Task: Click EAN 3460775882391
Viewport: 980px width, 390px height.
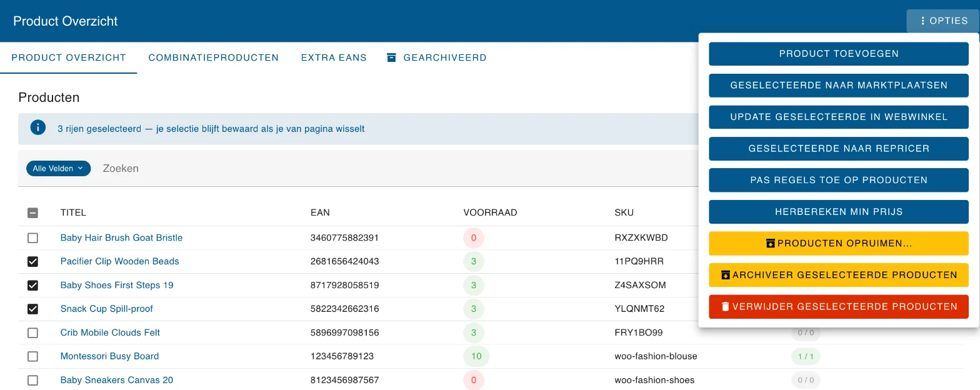Action: tap(345, 237)
